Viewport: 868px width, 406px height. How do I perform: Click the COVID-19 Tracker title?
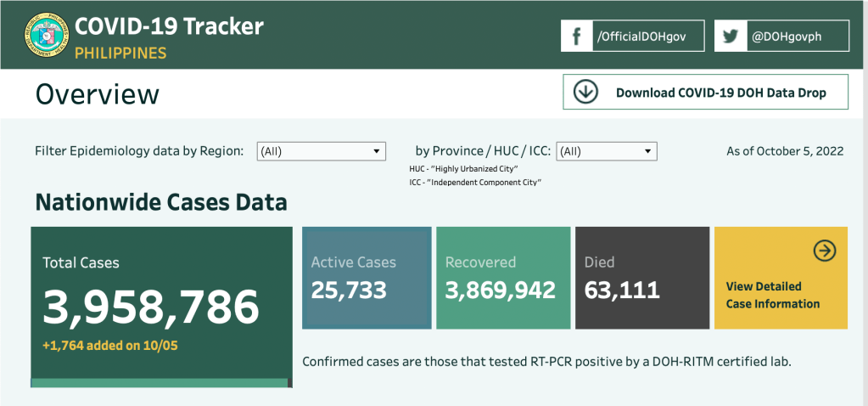click(169, 25)
